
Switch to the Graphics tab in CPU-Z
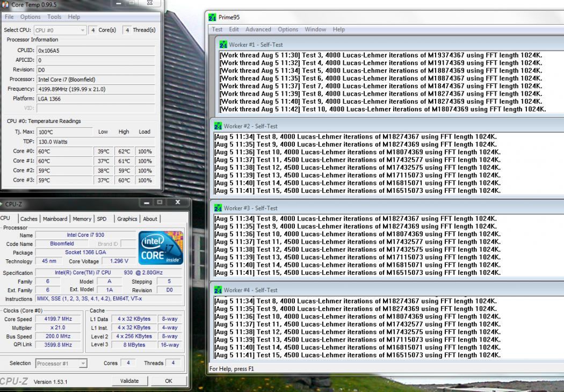[127, 219]
